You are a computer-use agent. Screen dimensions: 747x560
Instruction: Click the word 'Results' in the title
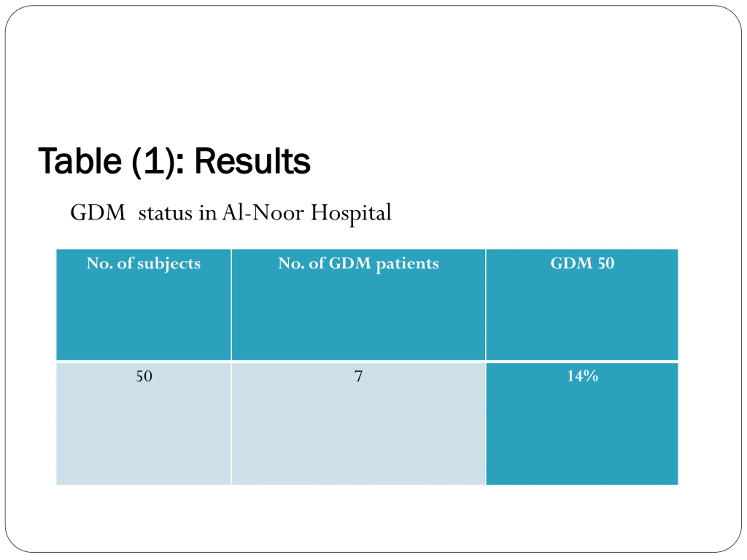click(x=253, y=161)
